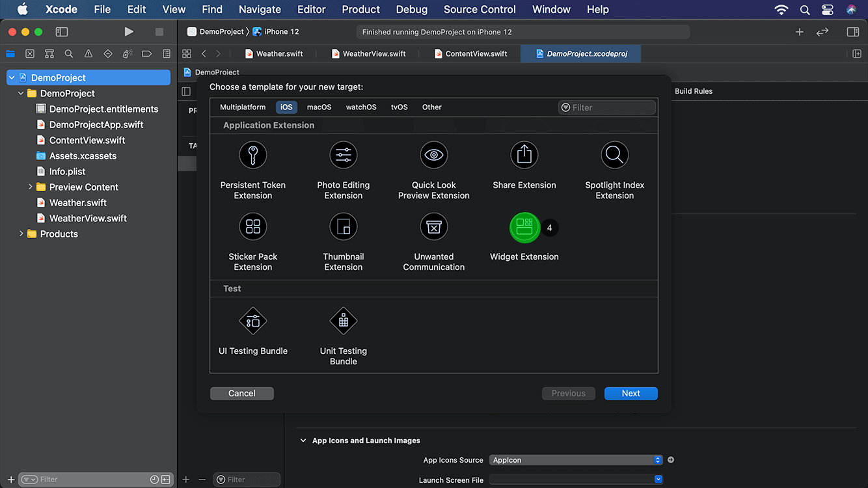Open the Report navigator

(x=167, y=54)
